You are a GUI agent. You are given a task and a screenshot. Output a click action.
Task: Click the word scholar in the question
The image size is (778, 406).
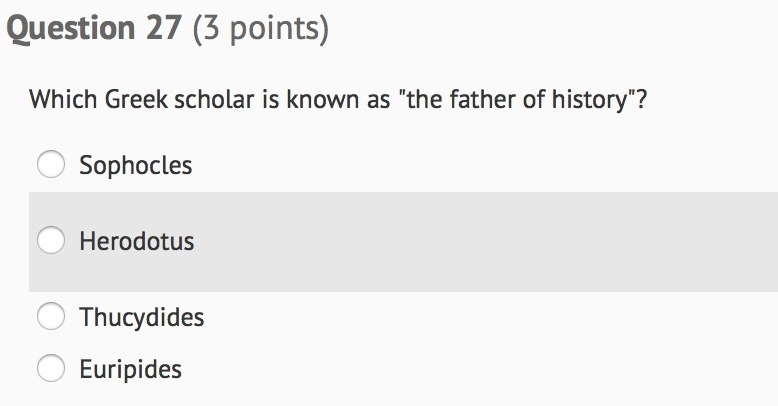pos(214,99)
